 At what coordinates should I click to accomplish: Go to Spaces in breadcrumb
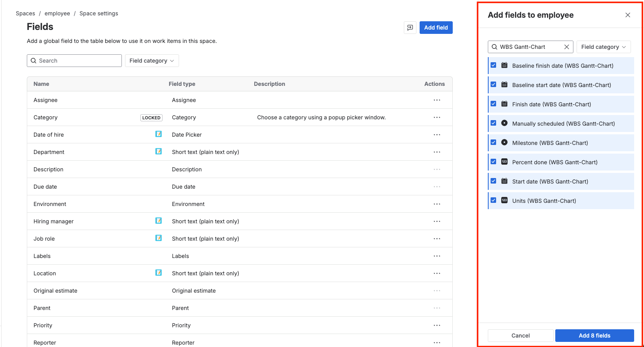pyautogui.click(x=25, y=13)
